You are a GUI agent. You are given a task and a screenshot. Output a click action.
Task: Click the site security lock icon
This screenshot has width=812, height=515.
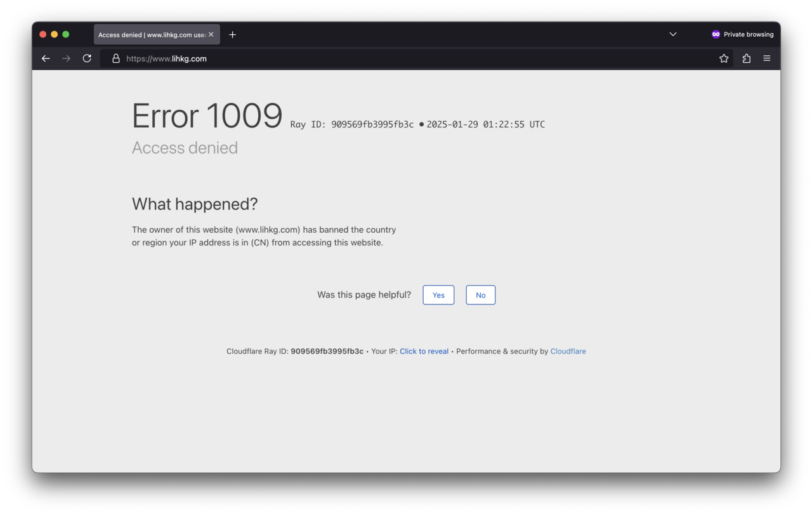(115, 58)
